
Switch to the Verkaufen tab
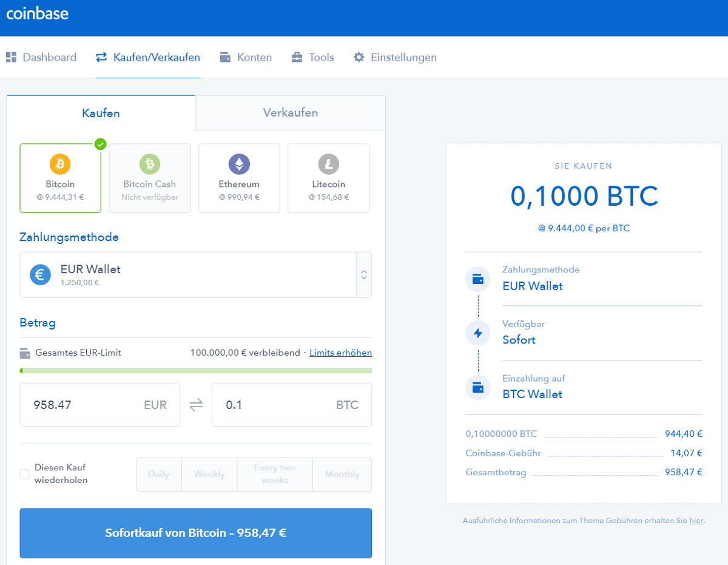click(291, 113)
